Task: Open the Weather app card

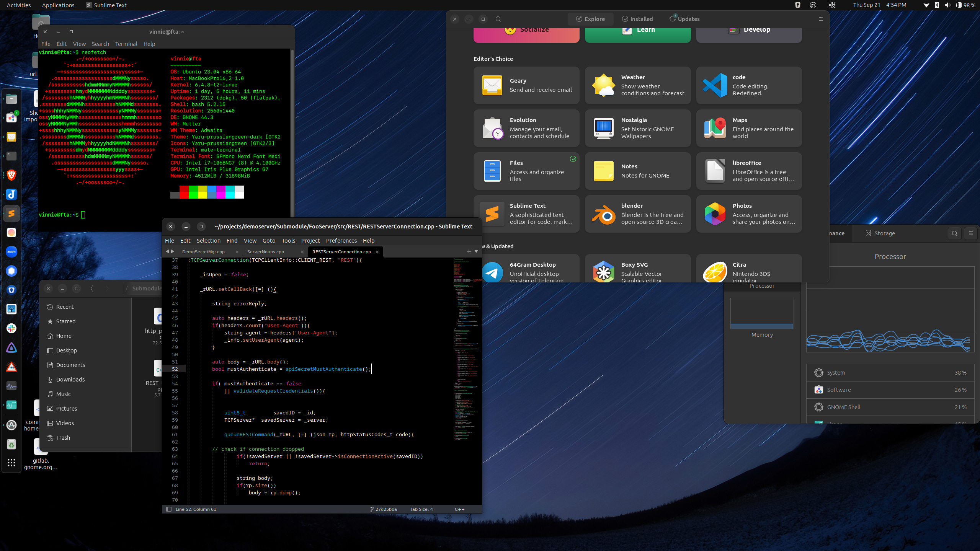Action: tap(638, 85)
